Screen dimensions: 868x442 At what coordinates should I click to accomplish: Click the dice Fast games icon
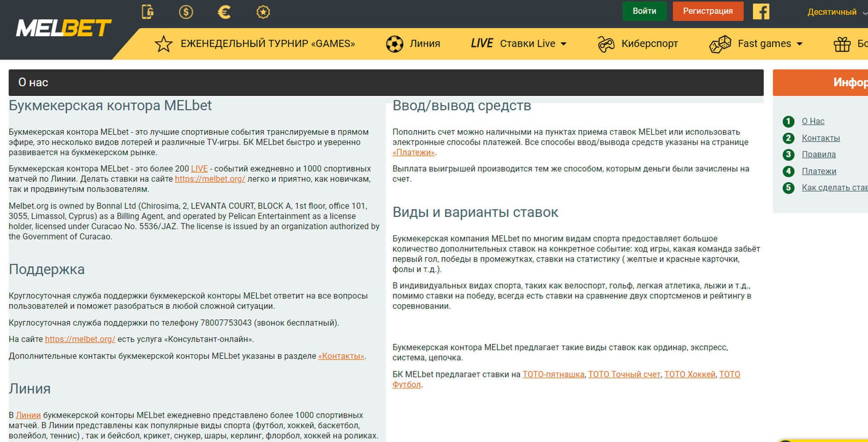point(720,44)
